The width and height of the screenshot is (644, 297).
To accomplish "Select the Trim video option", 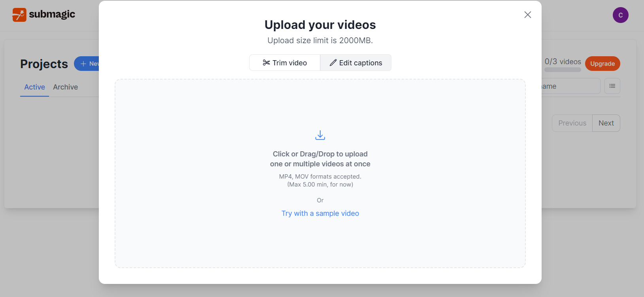I will [285, 63].
